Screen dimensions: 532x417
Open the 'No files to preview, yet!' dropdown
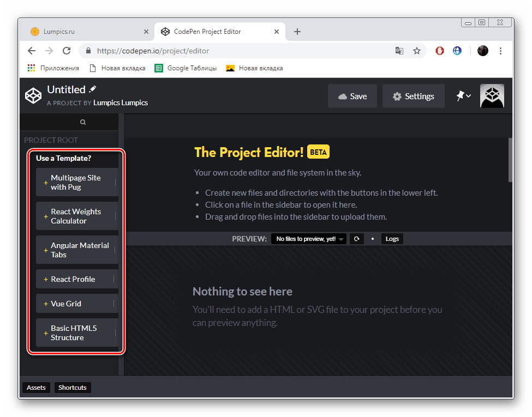308,239
